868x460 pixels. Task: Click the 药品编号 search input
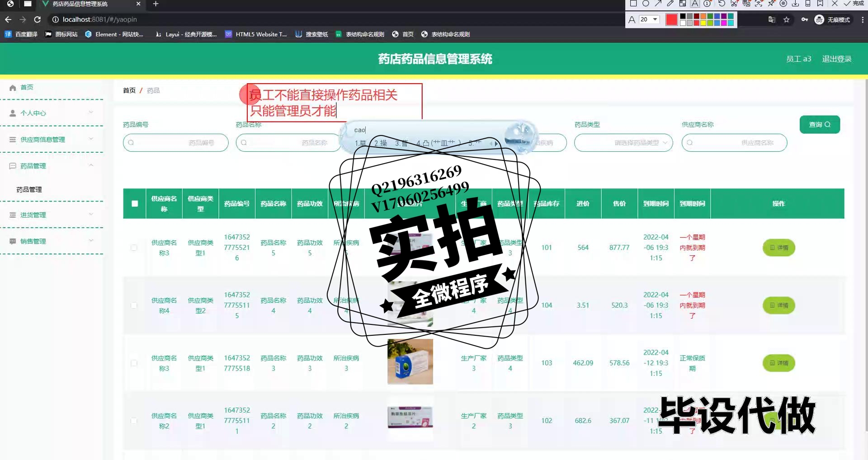pos(175,143)
